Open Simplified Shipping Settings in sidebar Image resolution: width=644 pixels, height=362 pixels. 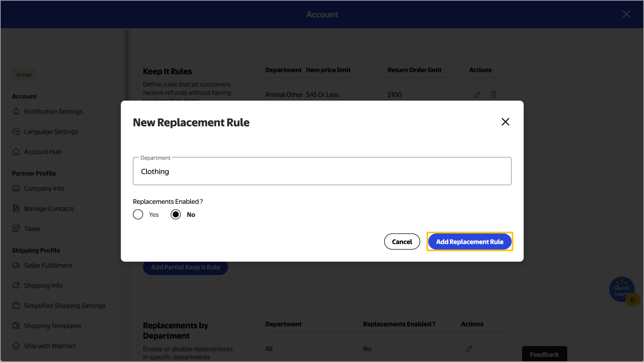tap(64, 306)
